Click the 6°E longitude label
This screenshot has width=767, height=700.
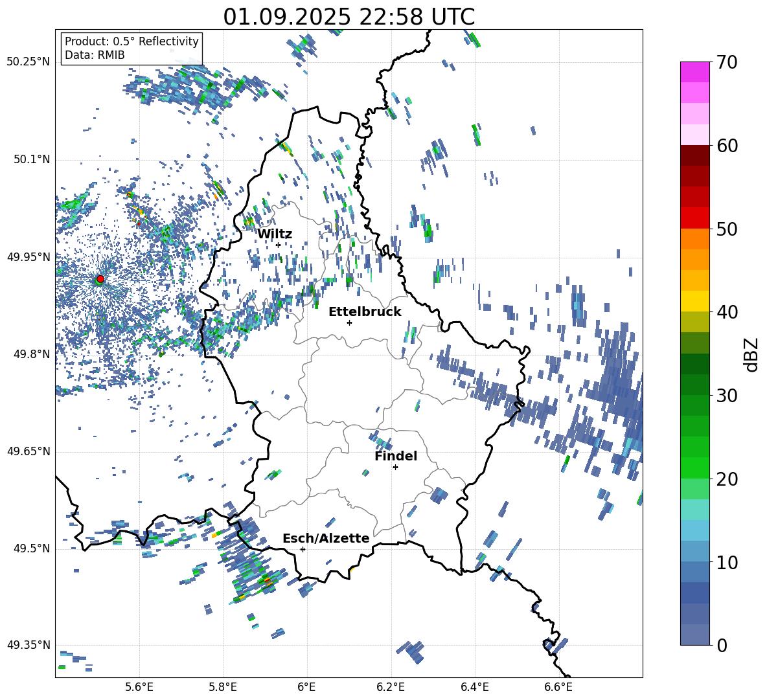306,687
